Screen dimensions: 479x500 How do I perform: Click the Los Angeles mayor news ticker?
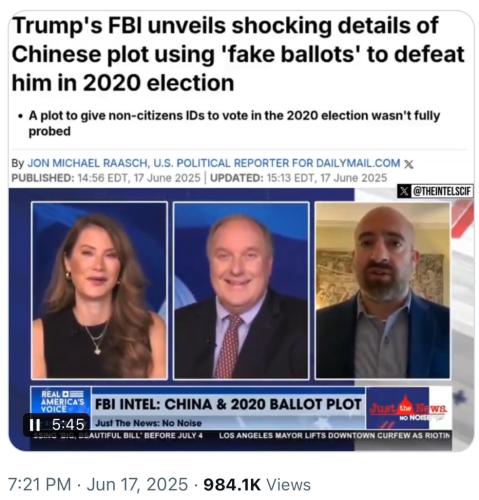[335, 435]
